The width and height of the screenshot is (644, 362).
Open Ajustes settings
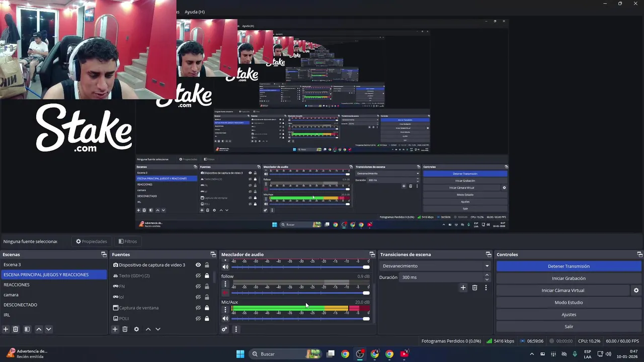coord(569,314)
